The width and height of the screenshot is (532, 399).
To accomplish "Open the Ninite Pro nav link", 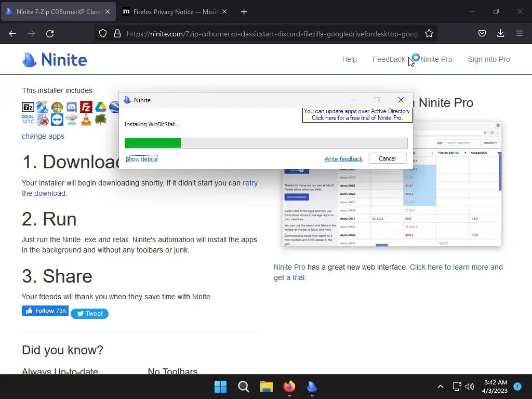I will point(436,59).
